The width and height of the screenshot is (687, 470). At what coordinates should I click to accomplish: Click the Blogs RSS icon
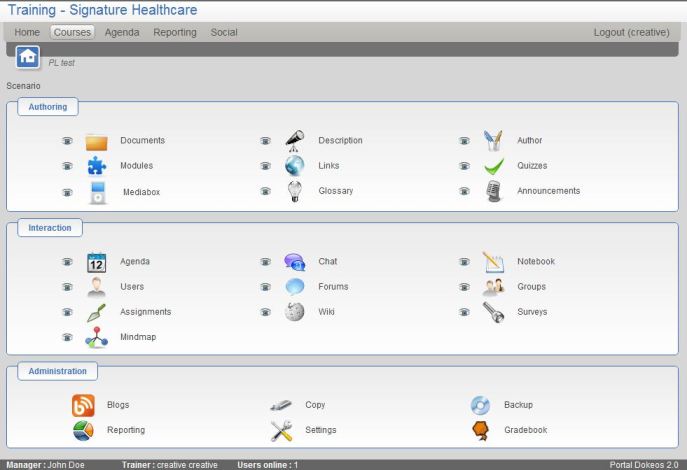pyautogui.click(x=83, y=405)
